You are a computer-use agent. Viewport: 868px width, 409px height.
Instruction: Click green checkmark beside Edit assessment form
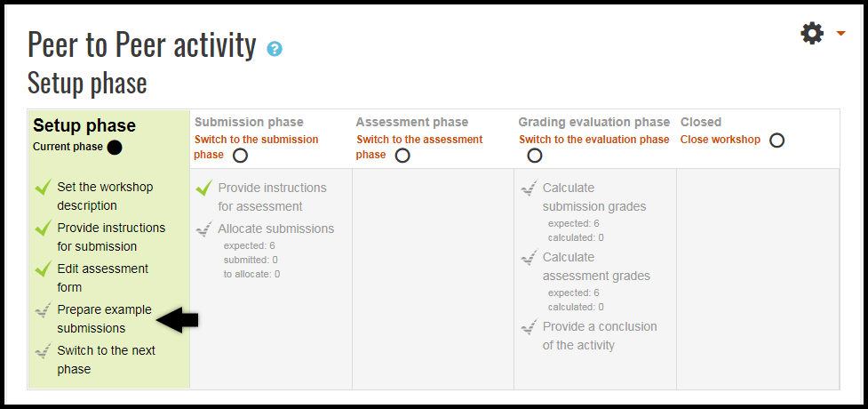(x=44, y=269)
